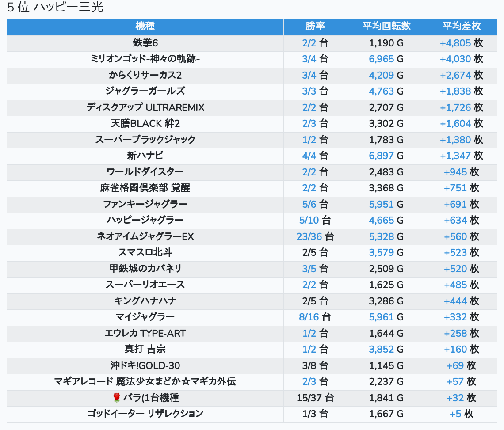Click the 6,897 G average spins value

pos(386,156)
